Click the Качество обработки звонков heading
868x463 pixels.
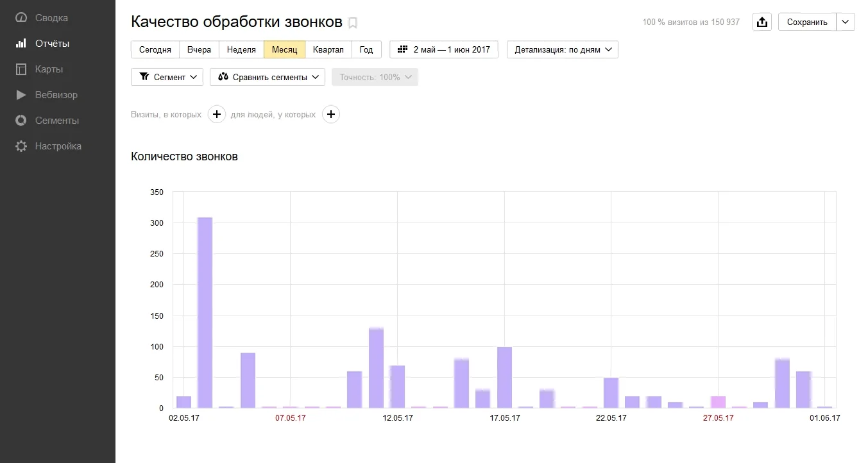coord(237,22)
